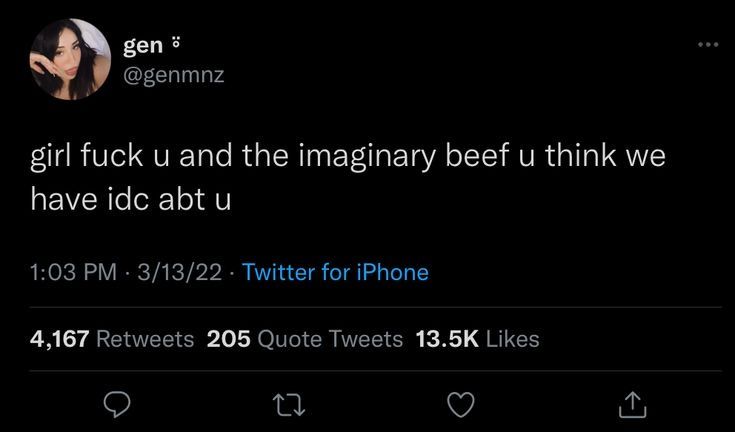The width and height of the screenshot is (735, 432).
Task: Show the 13.5K Likes list
Action: coord(477,339)
